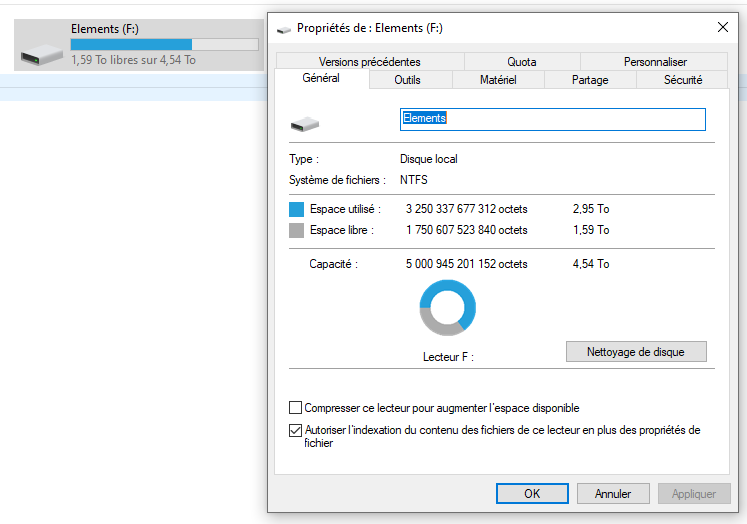Image resolution: width=747 pixels, height=524 pixels.
Task: Go to the Versions précédentes tab
Action: 370,62
